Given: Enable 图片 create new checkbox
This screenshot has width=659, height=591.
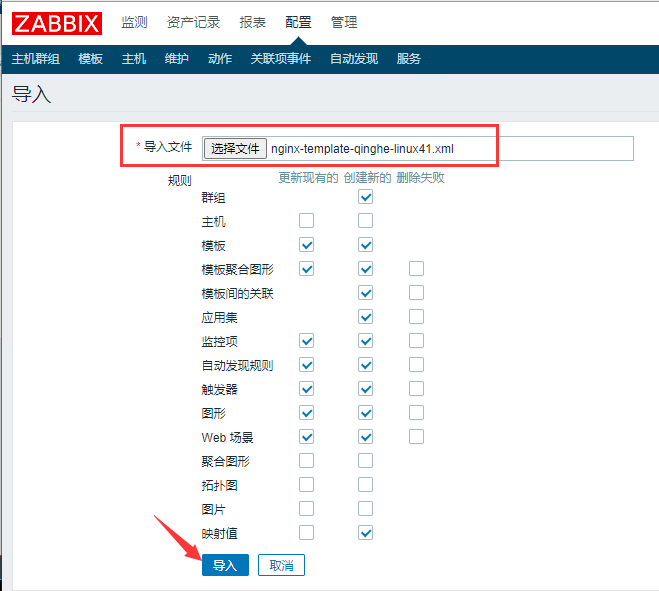Looking at the screenshot, I should point(365,509).
